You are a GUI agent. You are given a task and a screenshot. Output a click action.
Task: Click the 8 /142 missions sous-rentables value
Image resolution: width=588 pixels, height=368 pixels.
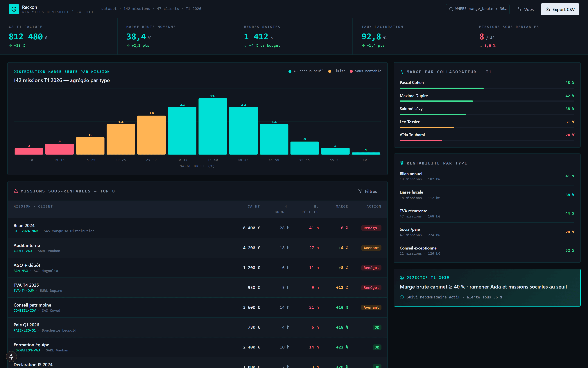point(487,37)
